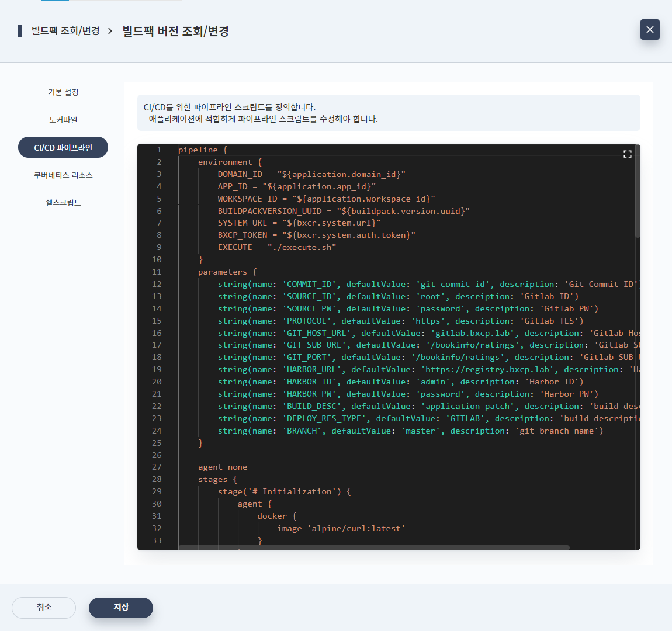Click the 'DEPLOY_RES_TYPE' parameter line
The image size is (672, 631).
[428, 418]
